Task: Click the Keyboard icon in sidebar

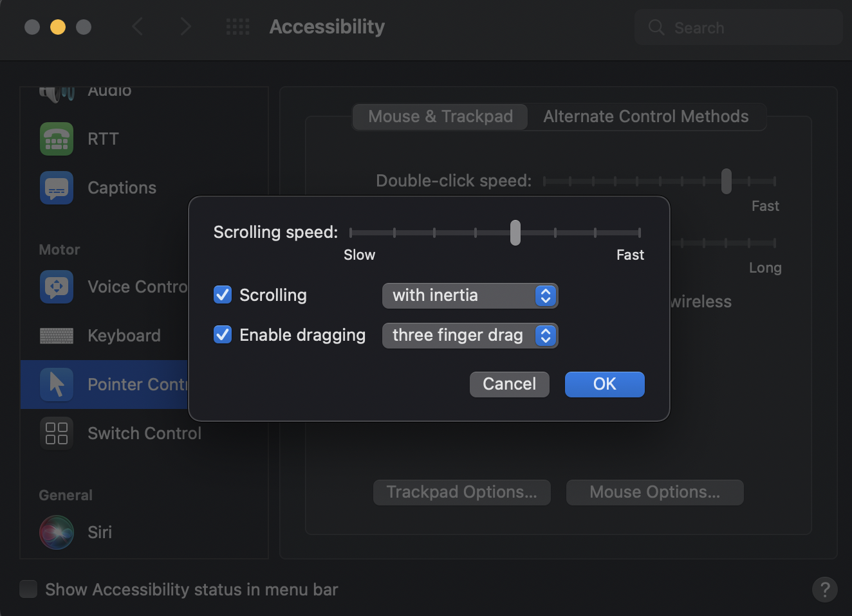Action: [x=57, y=336]
